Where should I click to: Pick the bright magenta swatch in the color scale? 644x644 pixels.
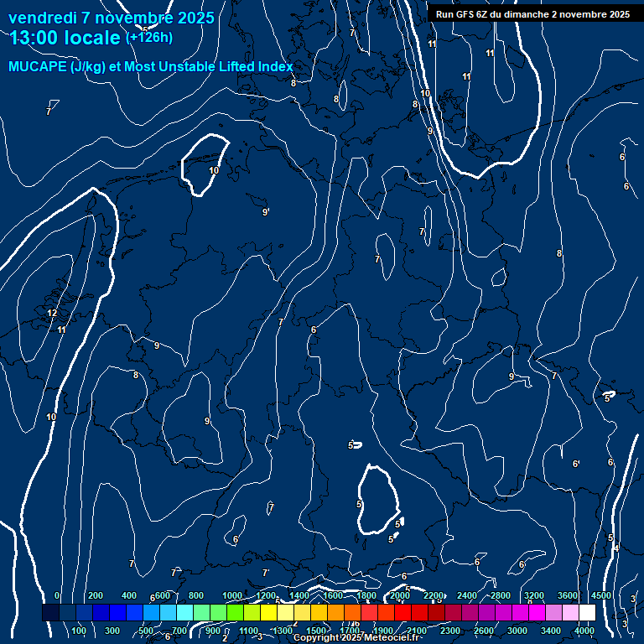tap(537, 613)
